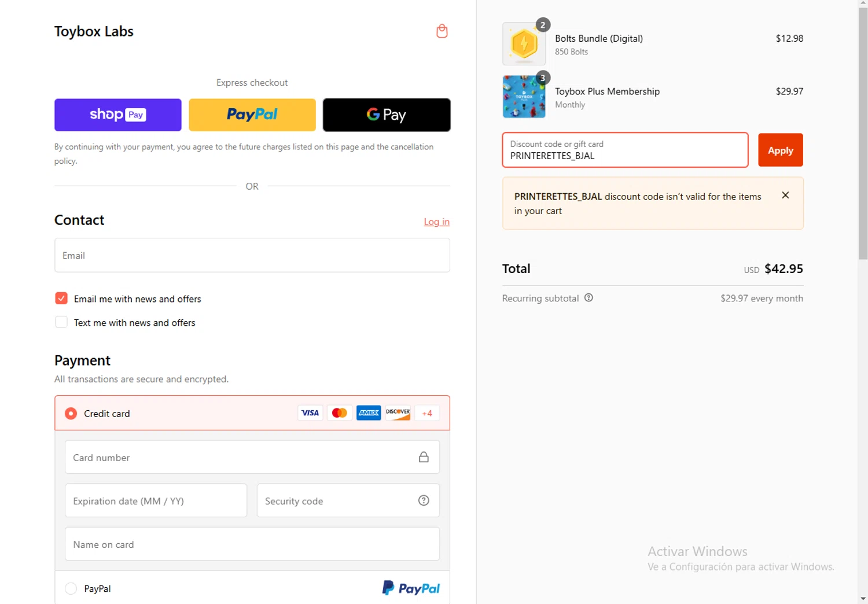Click the Toybox Labs store title

[94, 31]
